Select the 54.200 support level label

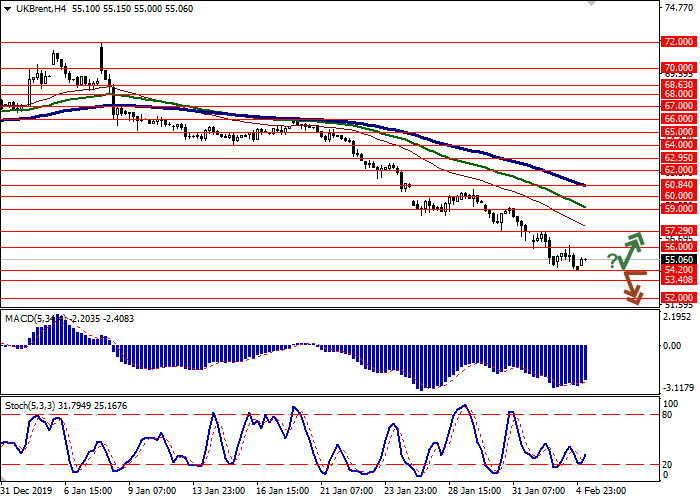(678, 270)
